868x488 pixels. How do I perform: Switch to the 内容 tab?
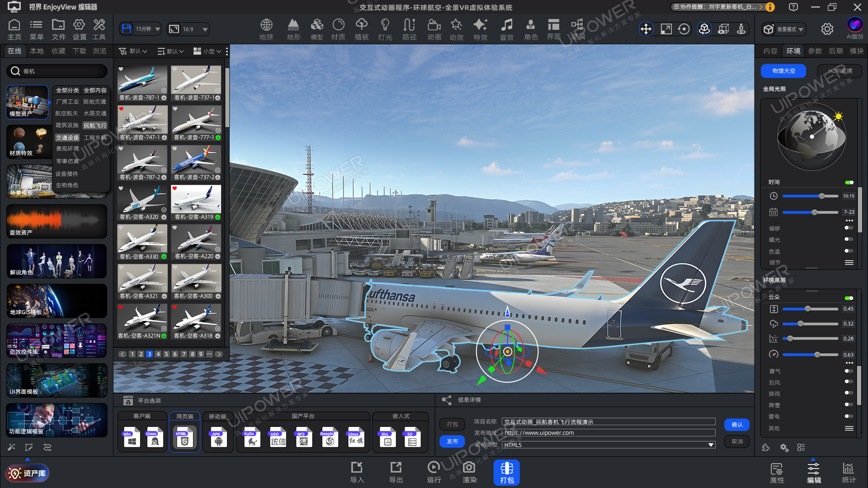click(770, 51)
